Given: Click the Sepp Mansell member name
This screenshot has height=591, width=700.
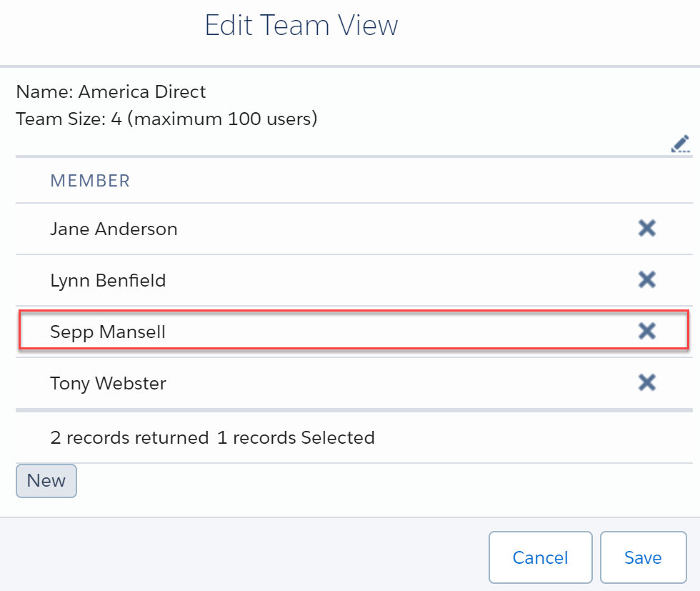Looking at the screenshot, I should tap(108, 332).
